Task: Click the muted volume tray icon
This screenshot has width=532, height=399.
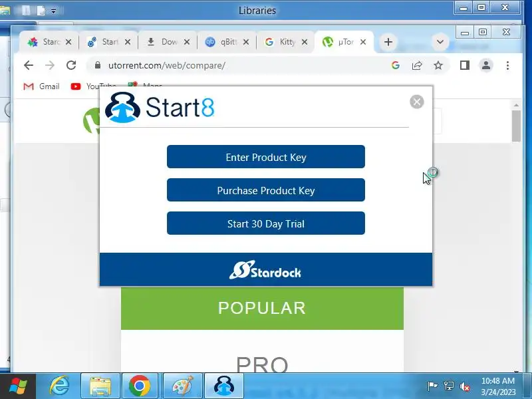Action: [x=464, y=386]
